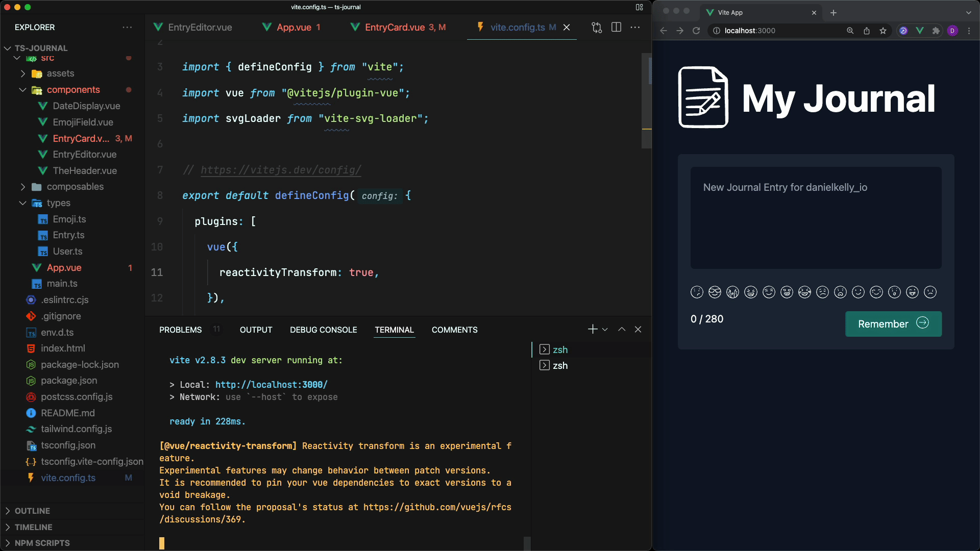This screenshot has height=551, width=980.
Task: Click browser back arrow
Action: (664, 31)
